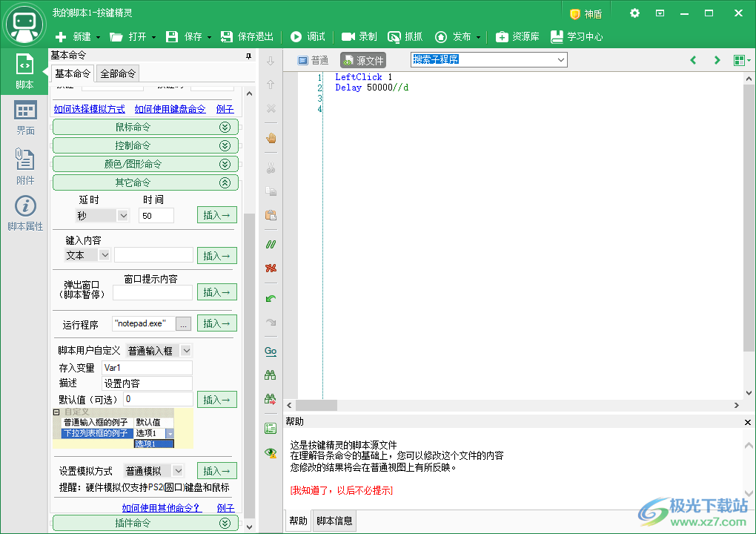Click the copy icon in vertical toolbar
This screenshot has width=756, height=534.
tap(271, 191)
